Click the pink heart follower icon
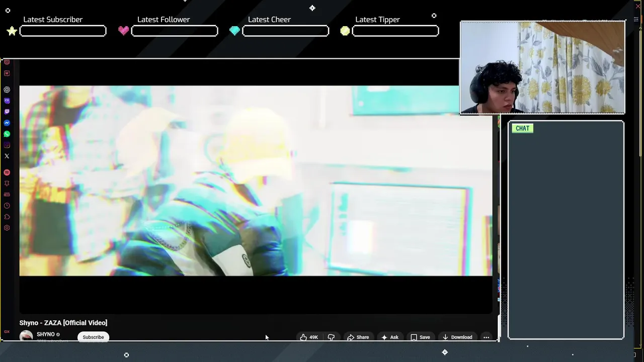Viewport: 644px width, 362px height. 124,31
